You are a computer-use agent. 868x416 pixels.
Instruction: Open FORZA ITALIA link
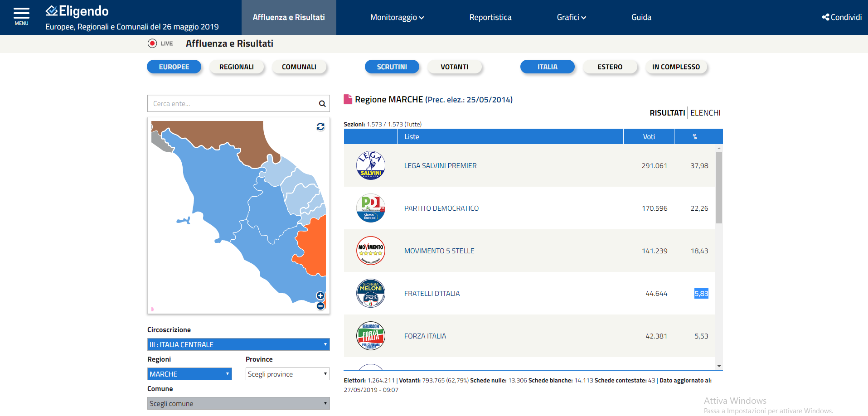pos(425,336)
